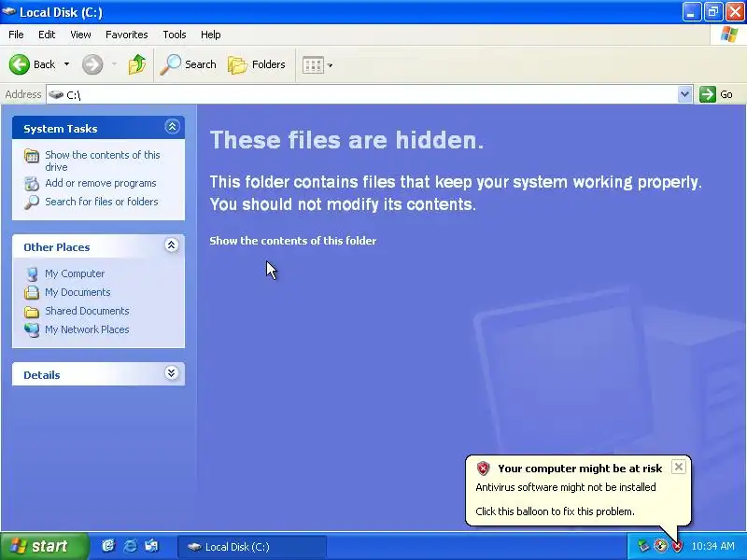747x560 pixels.
Task: Click Search for files or folders
Action: point(102,202)
